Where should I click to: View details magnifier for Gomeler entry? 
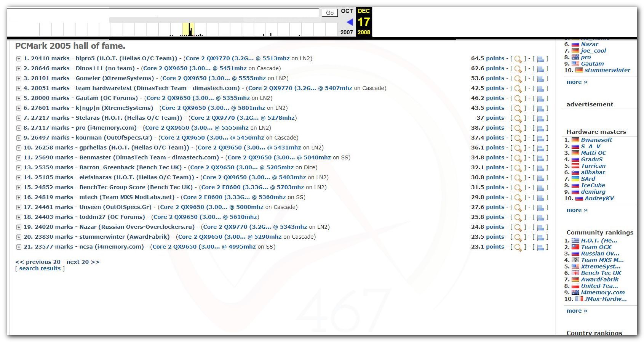pyautogui.click(x=518, y=79)
